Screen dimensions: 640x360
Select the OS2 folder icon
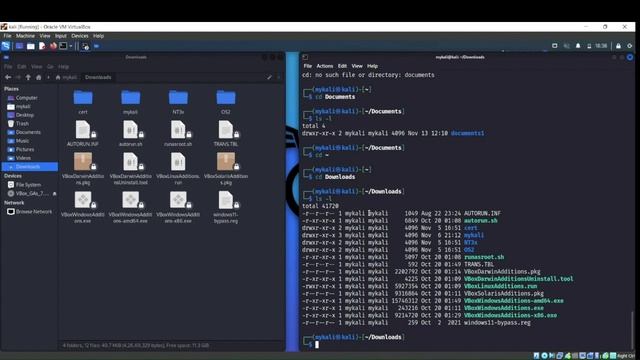tap(226, 98)
